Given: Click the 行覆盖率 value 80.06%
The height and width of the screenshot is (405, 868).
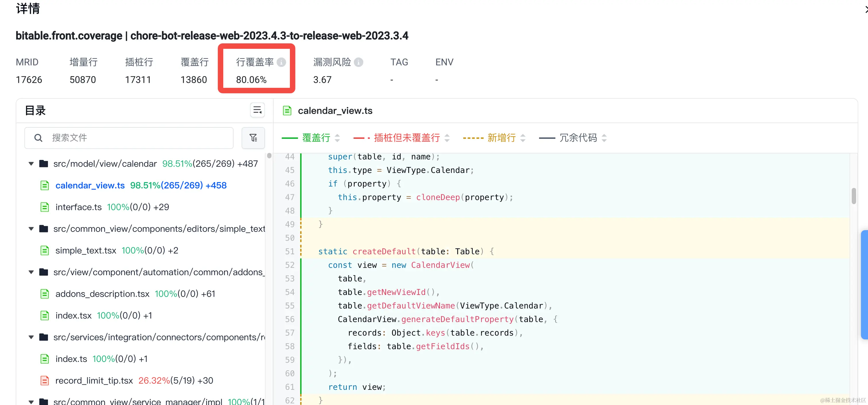Looking at the screenshot, I should tap(251, 80).
